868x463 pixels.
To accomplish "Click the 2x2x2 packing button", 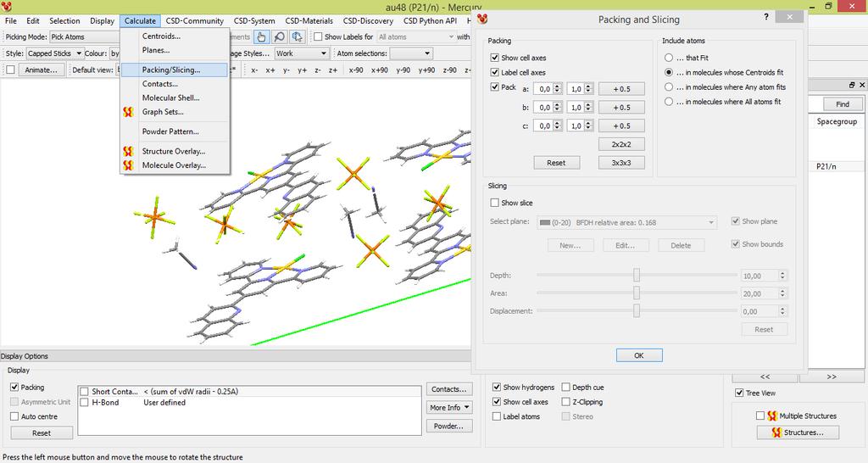I will coord(621,144).
